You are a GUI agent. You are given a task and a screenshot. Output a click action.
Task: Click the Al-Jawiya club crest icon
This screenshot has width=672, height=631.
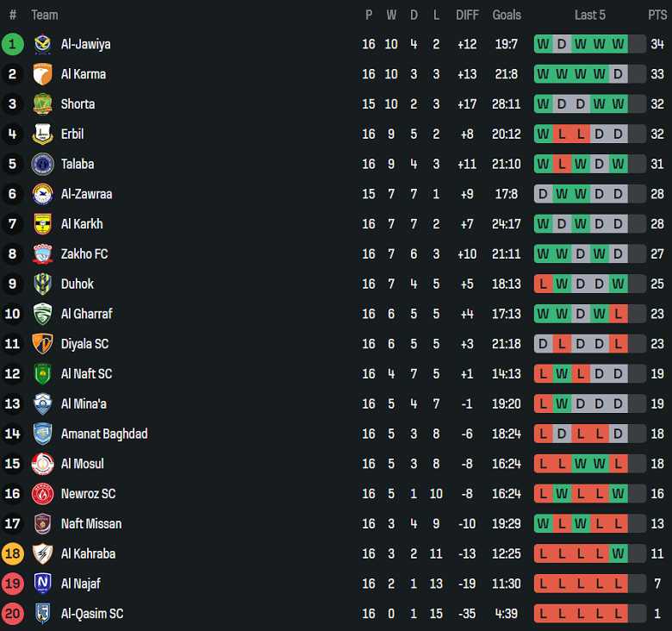[42, 44]
